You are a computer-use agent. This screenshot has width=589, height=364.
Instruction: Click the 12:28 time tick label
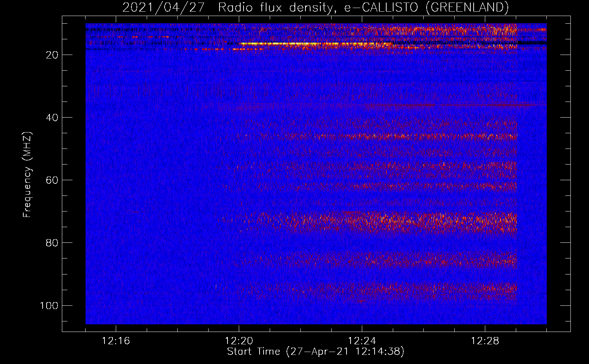tap(485, 341)
